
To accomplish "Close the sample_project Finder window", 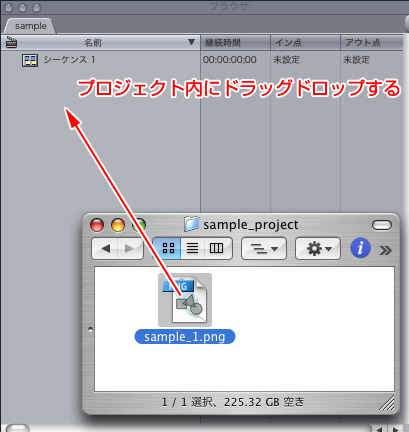I will coord(97,225).
